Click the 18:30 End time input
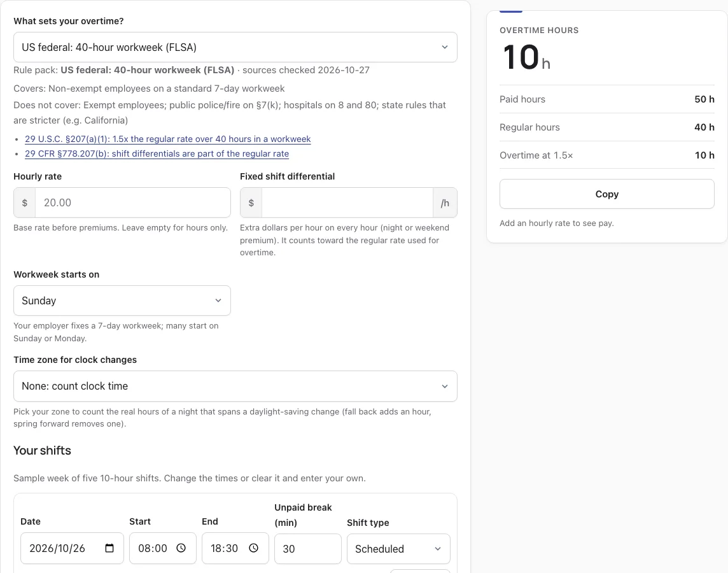The width and height of the screenshot is (728, 573). (235, 548)
